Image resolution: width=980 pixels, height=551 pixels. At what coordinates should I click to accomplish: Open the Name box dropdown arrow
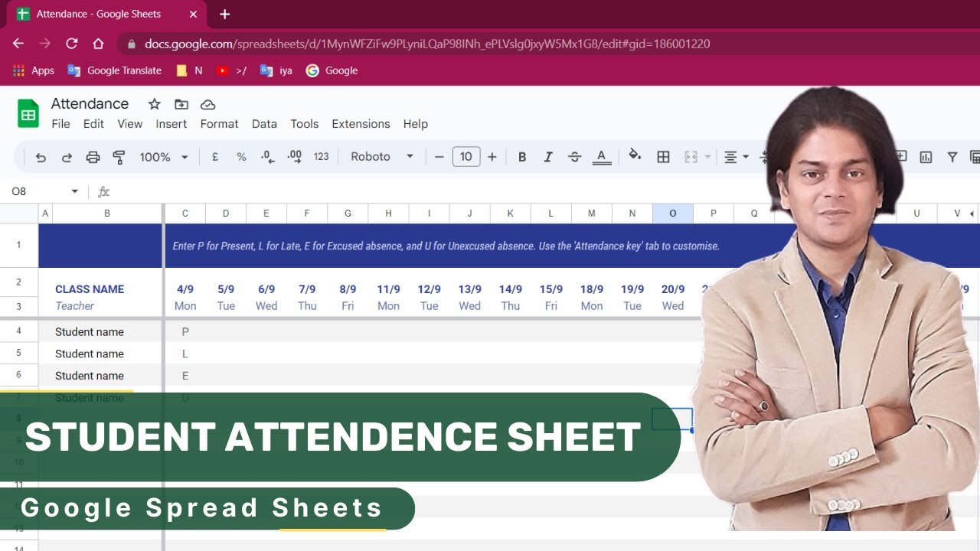coord(74,191)
